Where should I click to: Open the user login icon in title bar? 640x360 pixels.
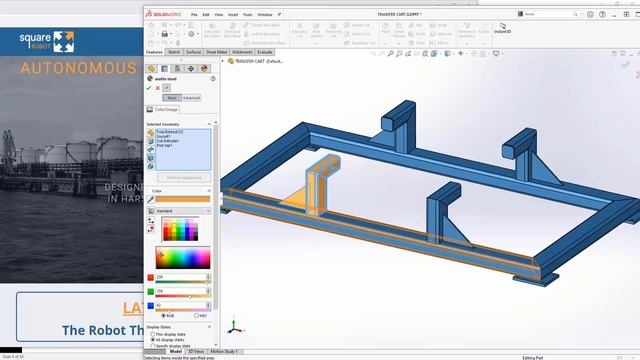(590, 14)
